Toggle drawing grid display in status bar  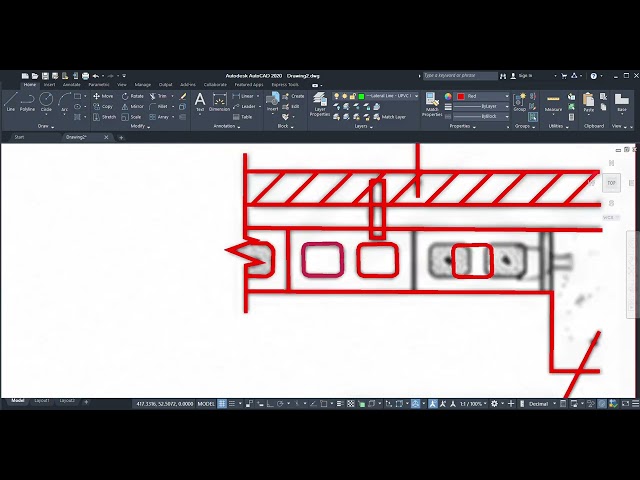coord(222,404)
